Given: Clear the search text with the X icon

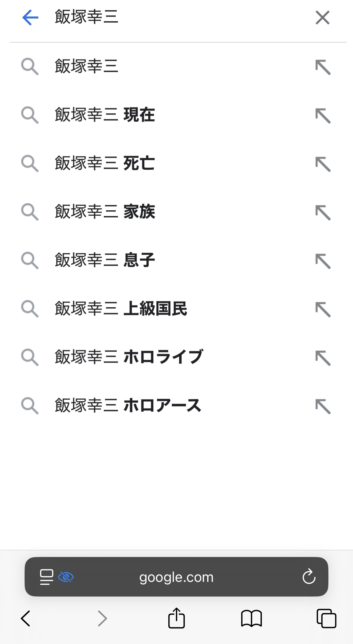Looking at the screenshot, I should 323,18.
